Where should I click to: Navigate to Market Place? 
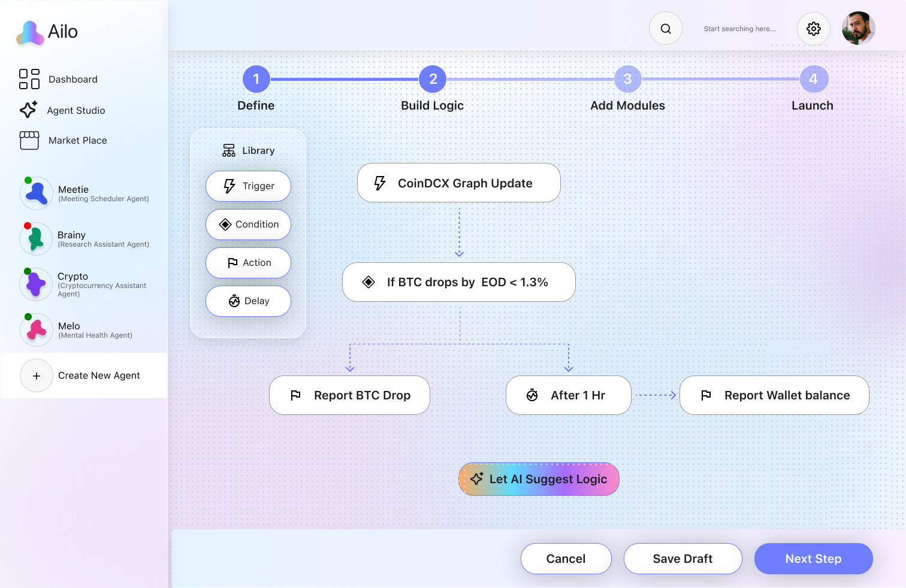tap(77, 140)
